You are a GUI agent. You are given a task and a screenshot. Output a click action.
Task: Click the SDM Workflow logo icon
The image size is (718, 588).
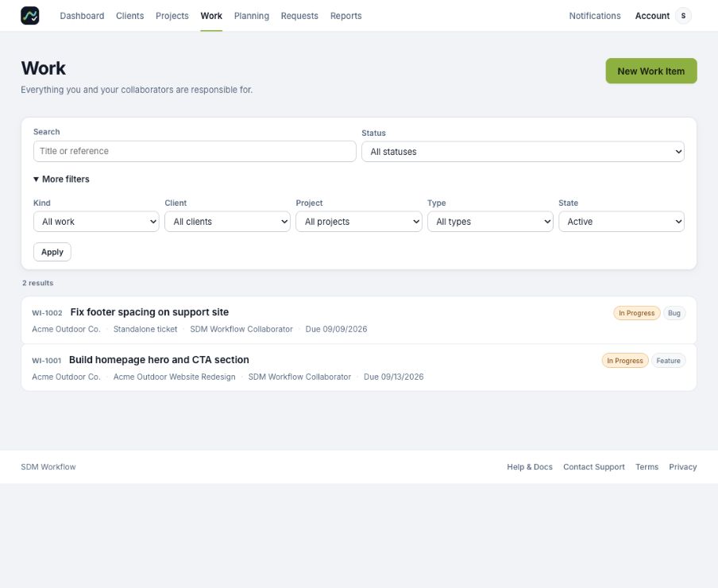[x=29, y=16]
